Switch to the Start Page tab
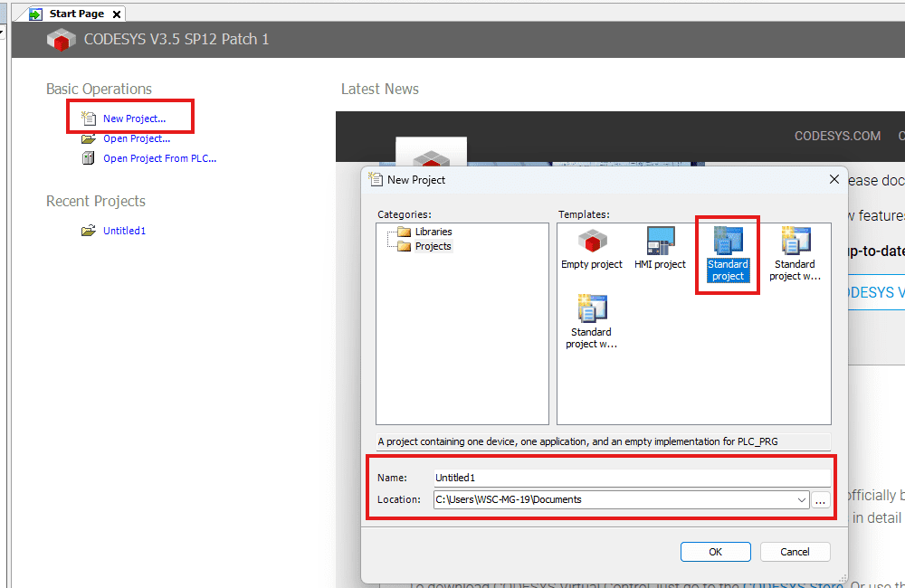 (x=77, y=14)
